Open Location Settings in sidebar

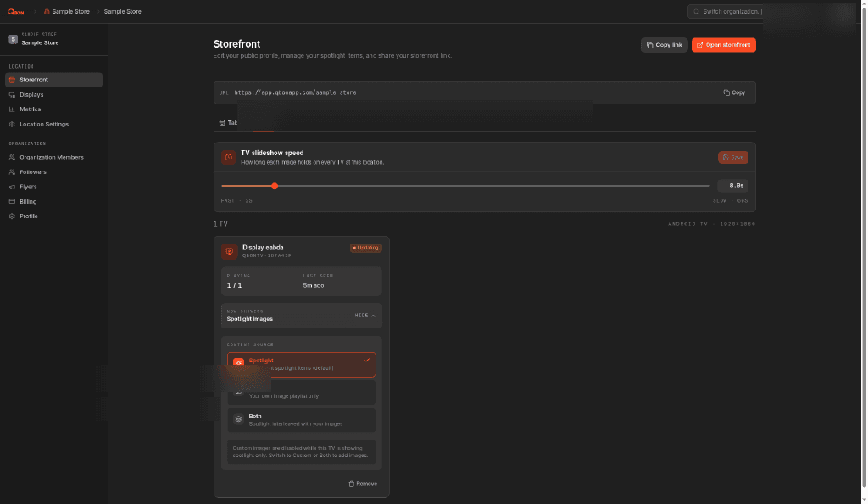click(x=53, y=124)
